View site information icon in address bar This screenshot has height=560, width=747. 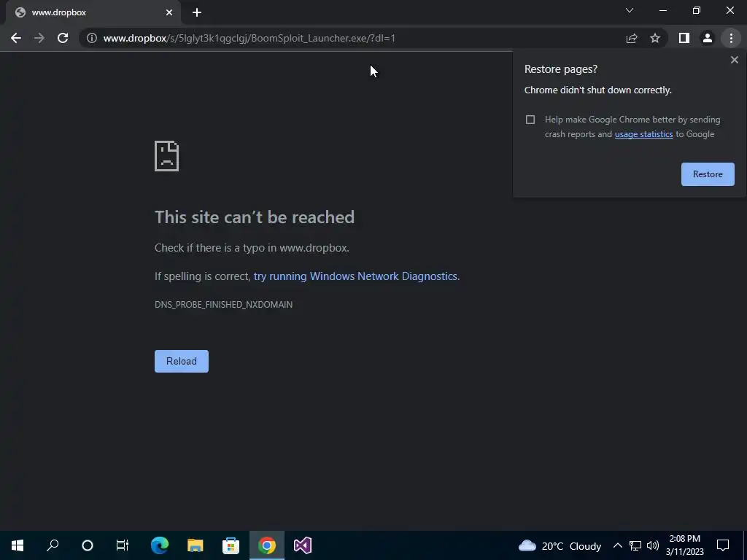pyautogui.click(x=92, y=38)
